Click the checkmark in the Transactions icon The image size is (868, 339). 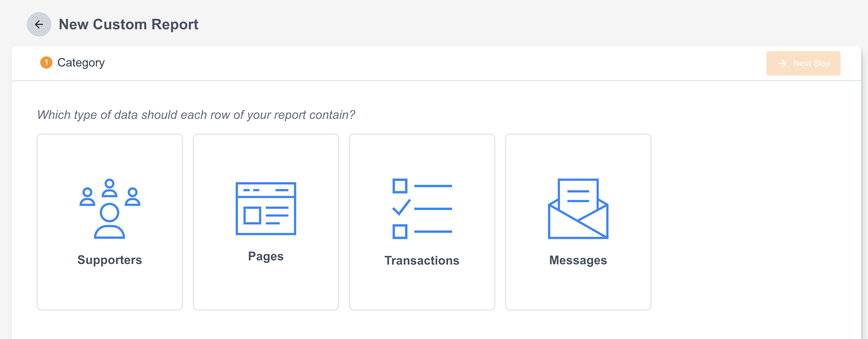click(x=401, y=207)
